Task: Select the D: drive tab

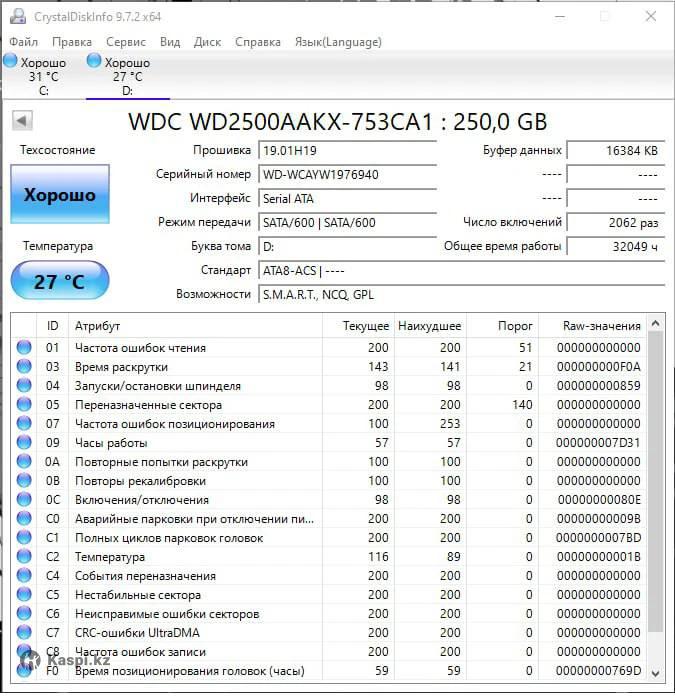Action: click(127, 77)
